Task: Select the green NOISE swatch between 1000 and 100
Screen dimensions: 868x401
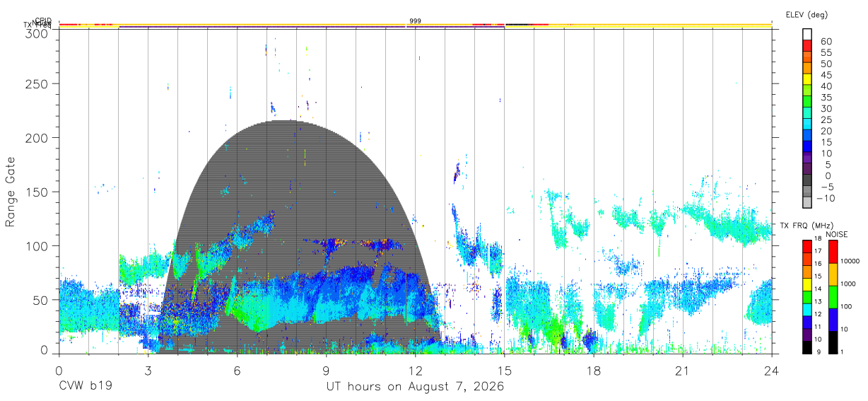Action: tap(833, 296)
